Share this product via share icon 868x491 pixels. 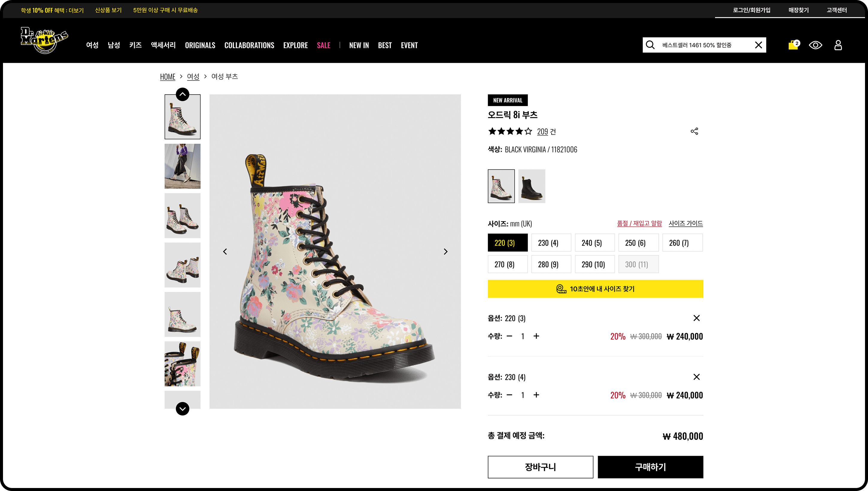694,131
